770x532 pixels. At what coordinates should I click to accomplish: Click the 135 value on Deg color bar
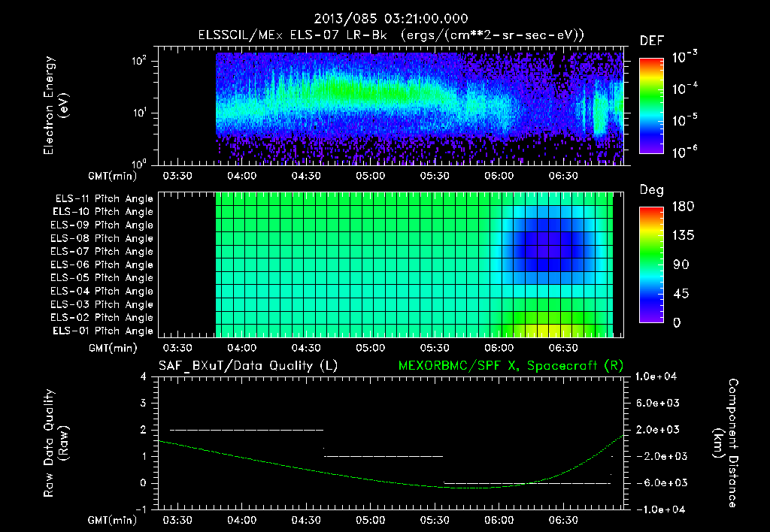(x=683, y=236)
